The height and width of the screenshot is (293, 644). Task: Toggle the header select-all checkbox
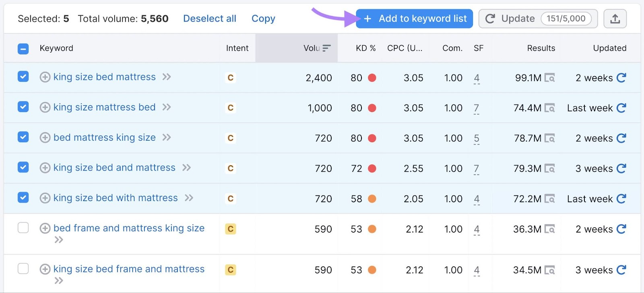tap(23, 49)
